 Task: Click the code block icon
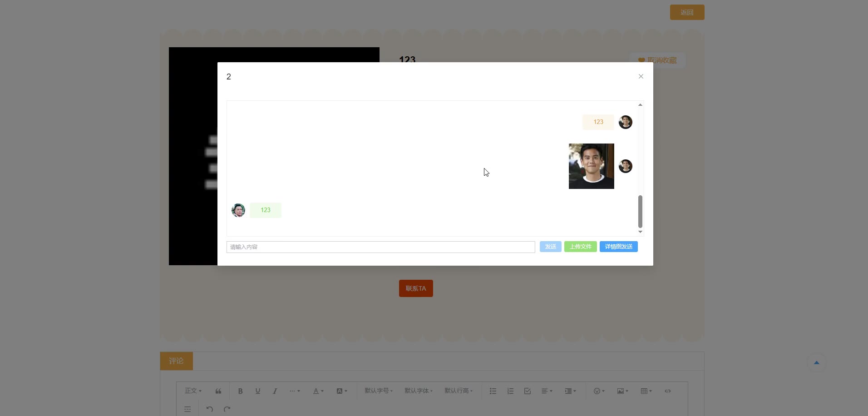[x=668, y=391]
